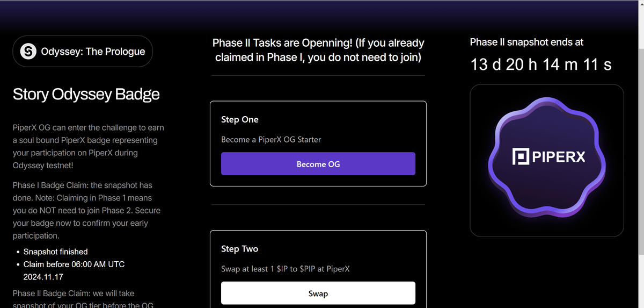Select the "Step Two" card title
Viewport: 644px width, 308px height.
point(239,249)
